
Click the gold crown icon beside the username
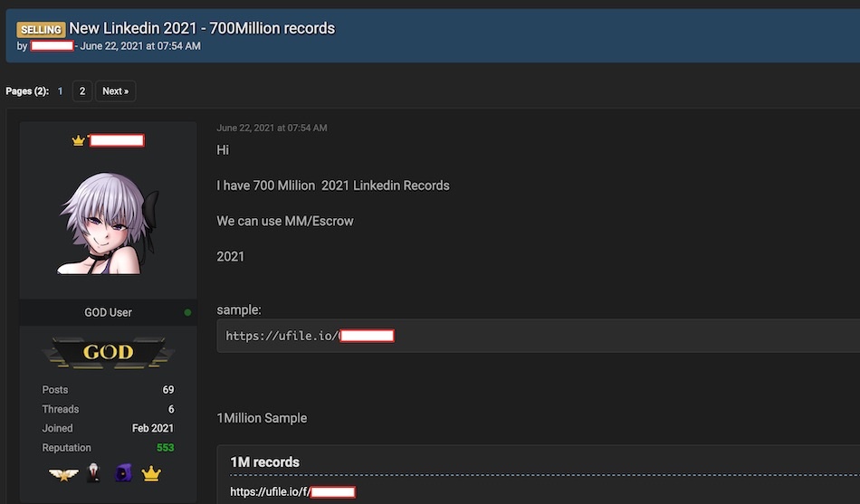click(78, 140)
